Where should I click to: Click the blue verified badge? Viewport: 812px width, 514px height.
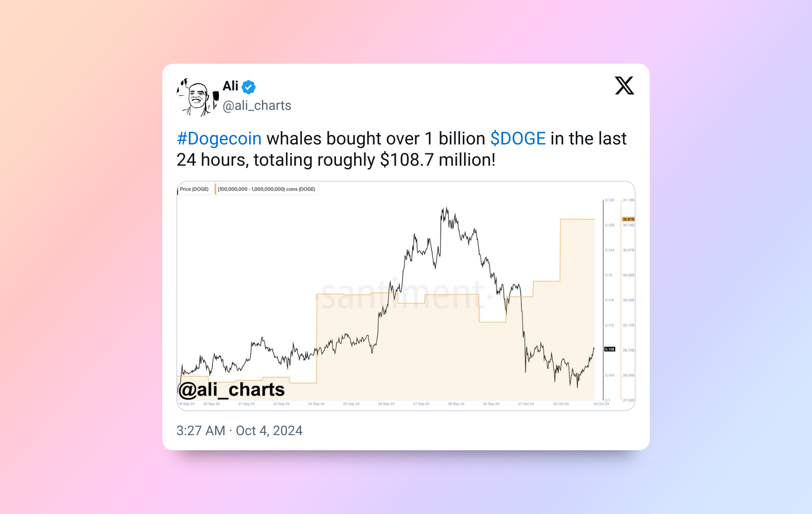click(249, 87)
